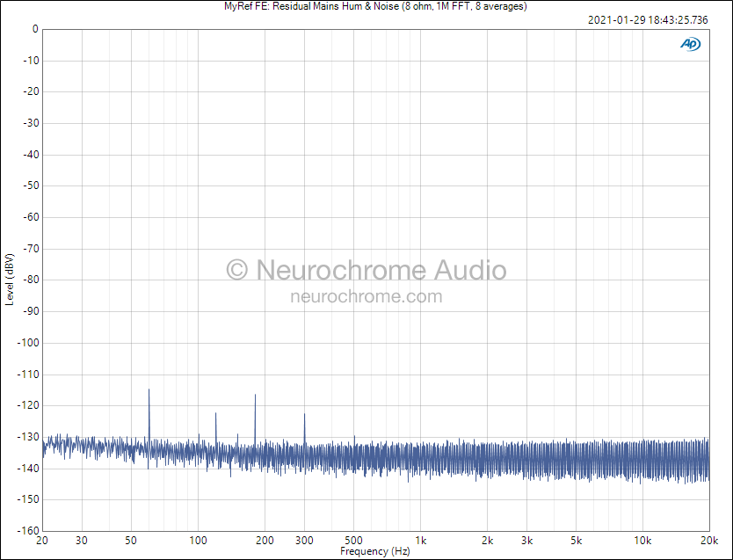
Task: Click the -60 y-axis tick label
Action: [x=31, y=217]
